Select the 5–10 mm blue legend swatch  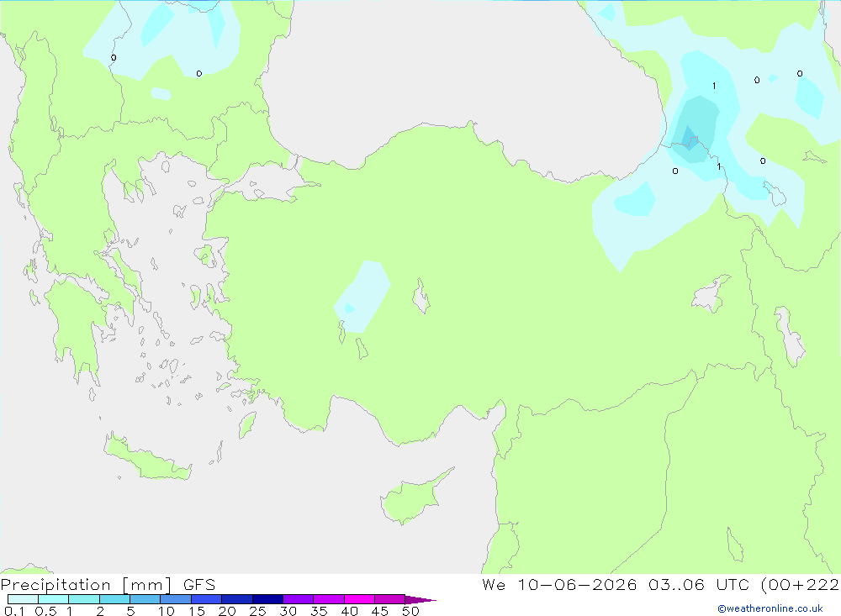tap(145, 599)
